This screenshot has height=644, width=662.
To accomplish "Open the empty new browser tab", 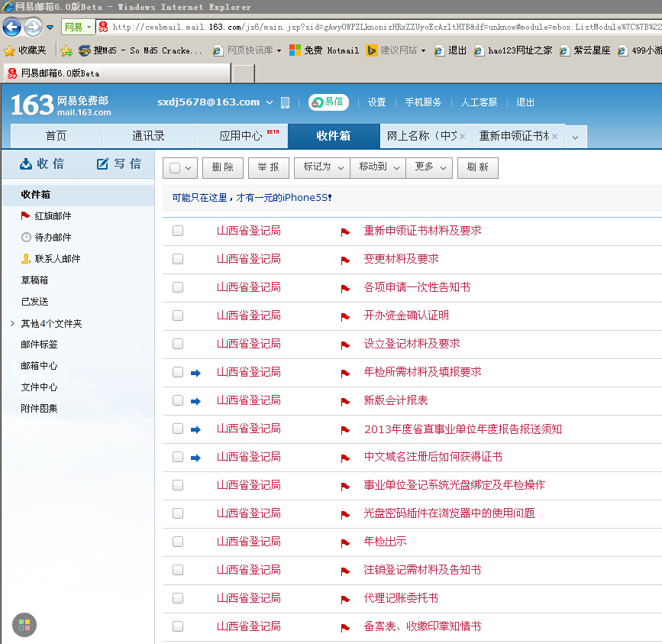I will point(244,73).
